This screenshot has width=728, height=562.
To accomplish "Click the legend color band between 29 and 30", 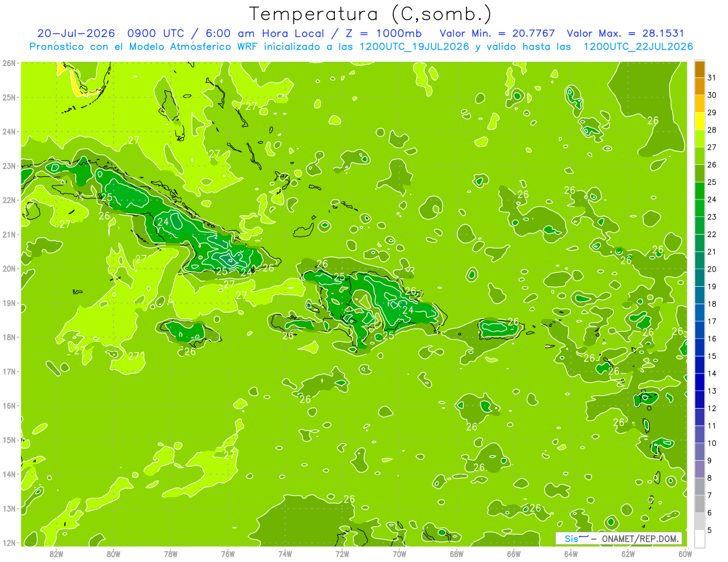I will [699, 104].
